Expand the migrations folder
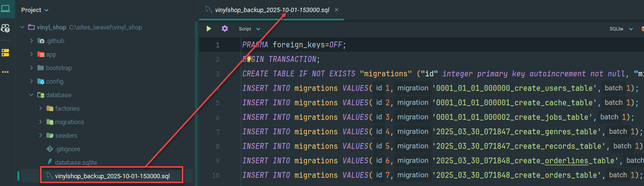Screen dimensions: 644x186 [41, 122]
